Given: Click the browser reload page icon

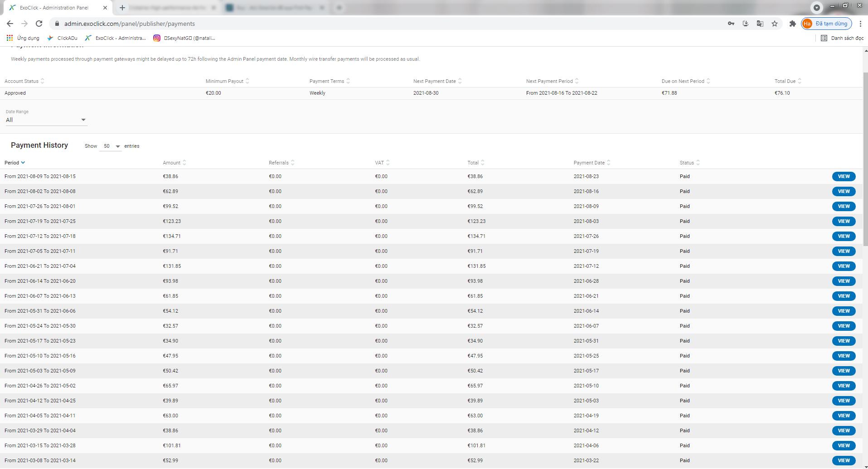Looking at the screenshot, I should (x=39, y=24).
